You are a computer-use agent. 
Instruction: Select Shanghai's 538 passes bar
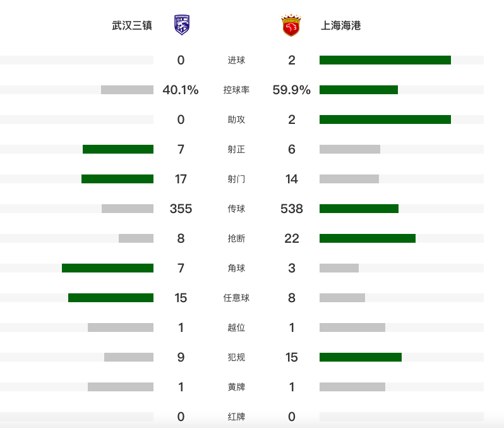pyautogui.click(x=359, y=209)
